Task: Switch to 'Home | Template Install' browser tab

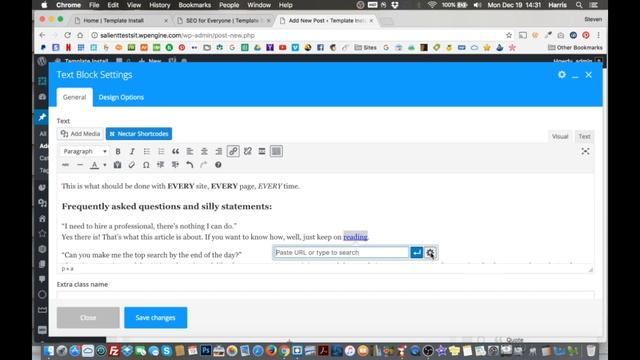Action: tap(121, 20)
